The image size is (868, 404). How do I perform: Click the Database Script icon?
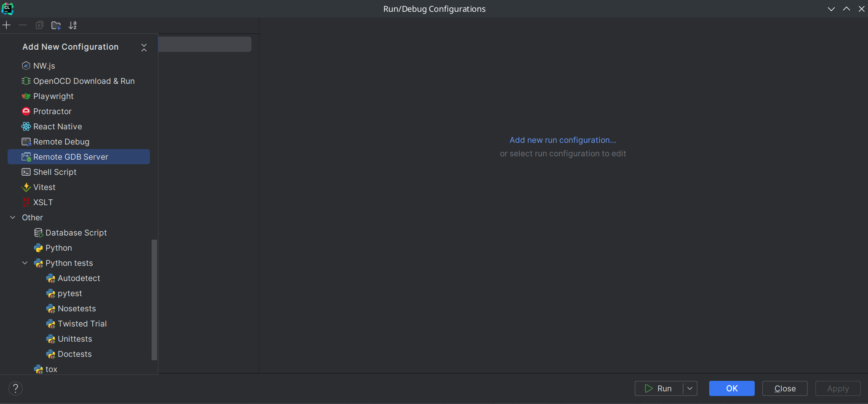(x=38, y=233)
